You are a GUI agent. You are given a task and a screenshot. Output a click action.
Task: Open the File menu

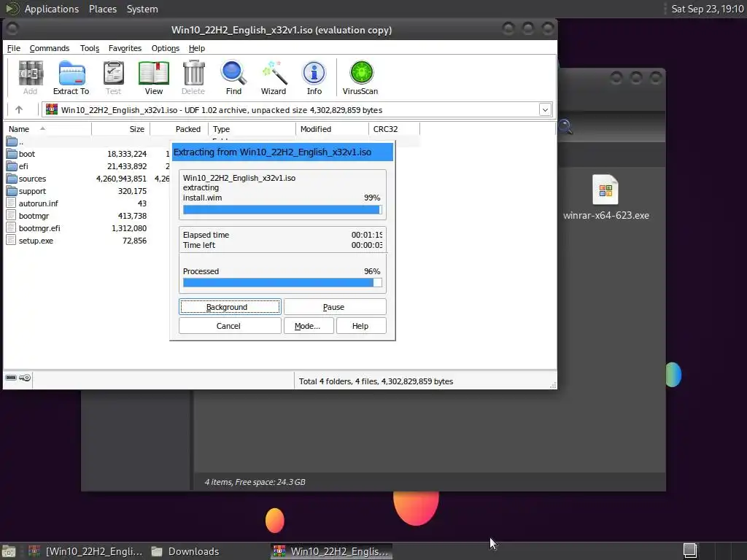coord(13,48)
